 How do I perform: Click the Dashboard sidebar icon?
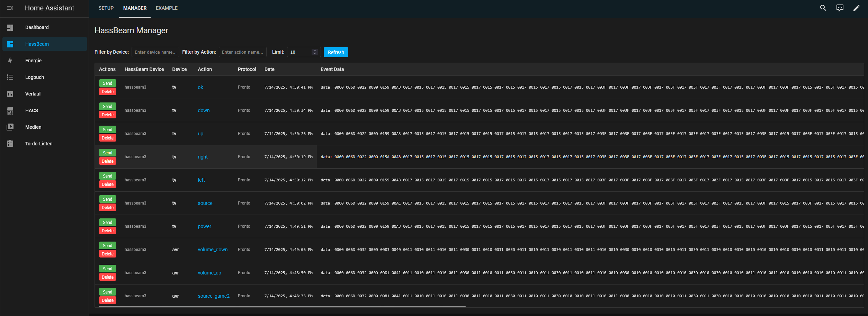click(10, 27)
